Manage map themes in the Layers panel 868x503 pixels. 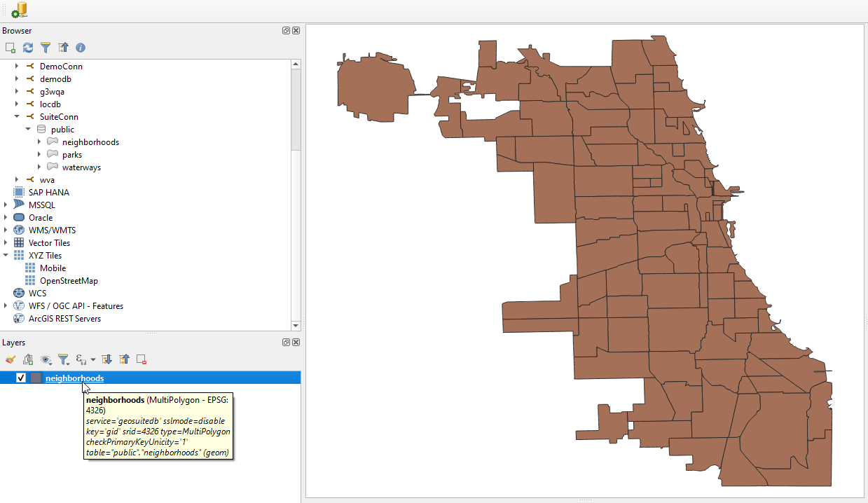click(46, 359)
